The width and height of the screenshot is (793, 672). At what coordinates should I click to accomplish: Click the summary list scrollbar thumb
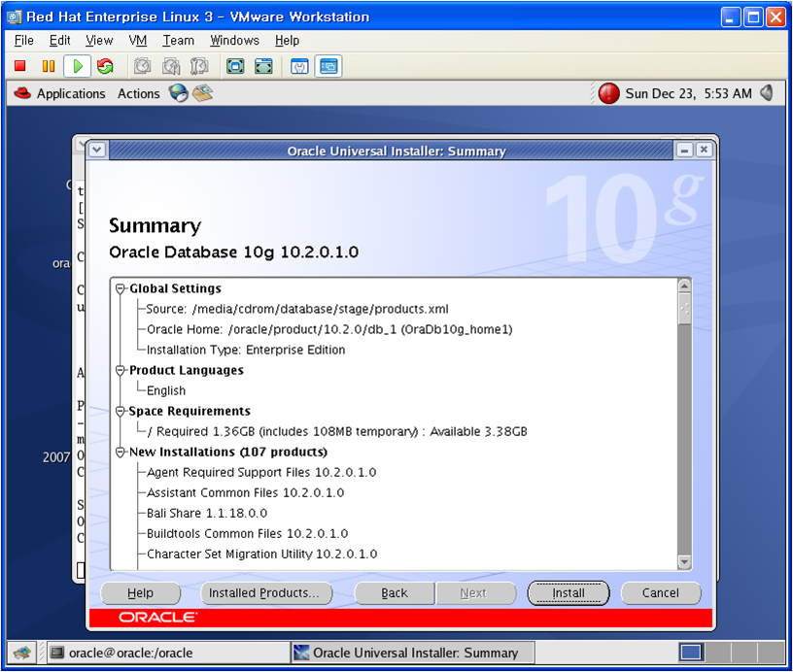(x=684, y=309)
